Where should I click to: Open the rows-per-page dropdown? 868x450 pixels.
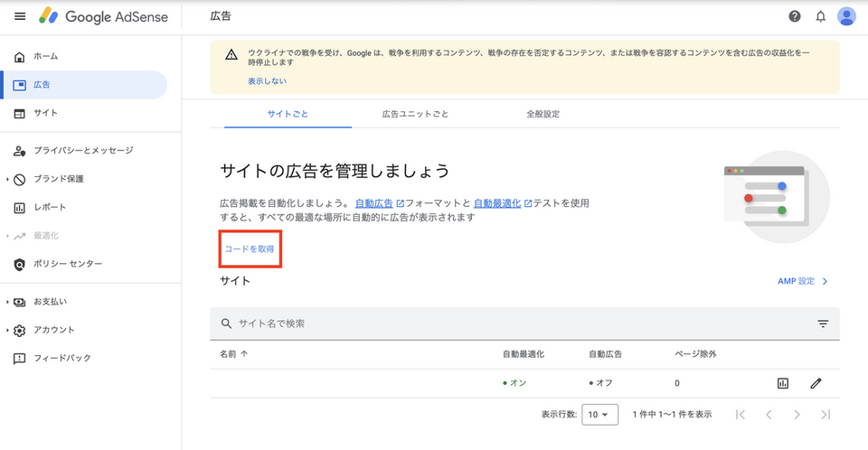600,415
